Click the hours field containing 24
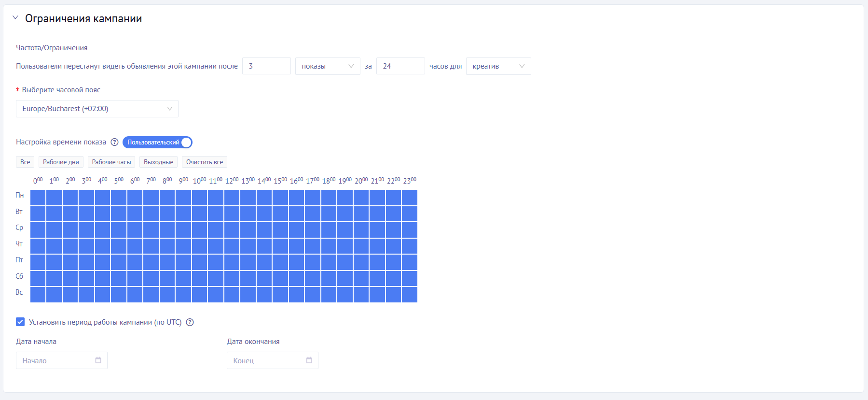The image size is (868, 400). [x=400, y=66]
